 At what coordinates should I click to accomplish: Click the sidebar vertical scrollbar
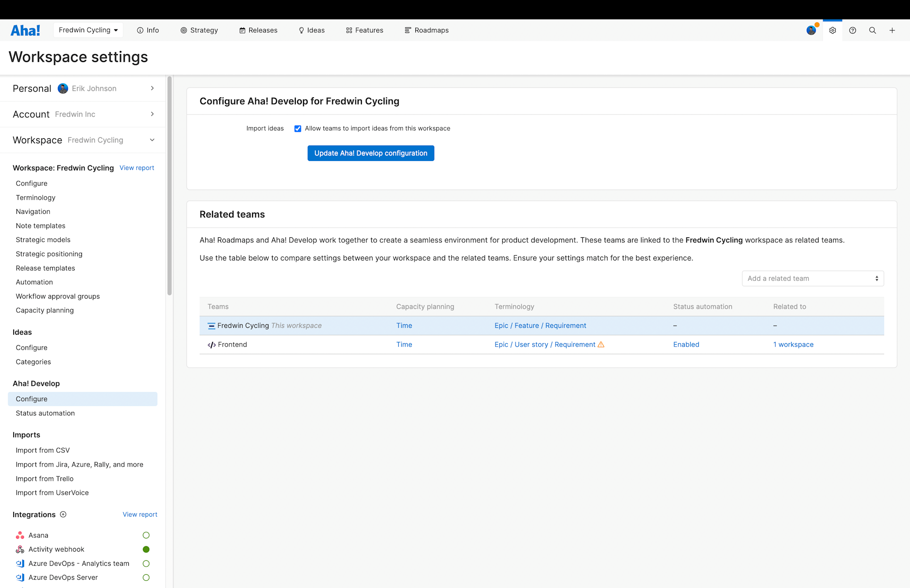pyautogui.click(x=170, y=186)
